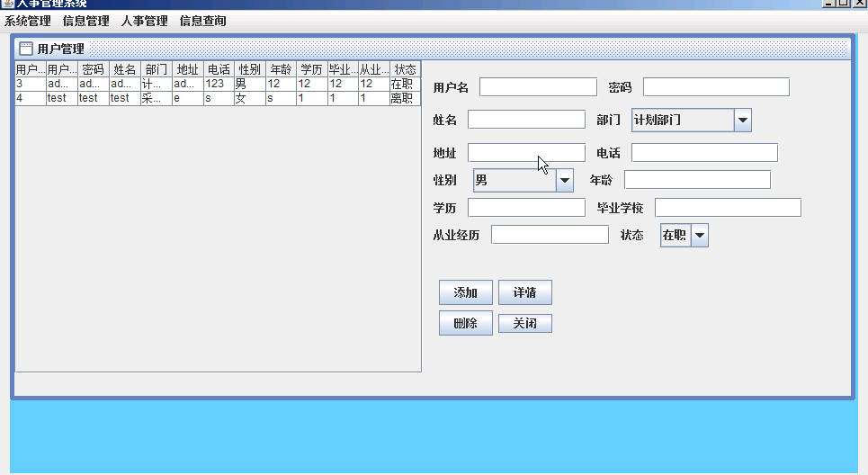
Task: Click the 年龄 column header
Action: 282,69
